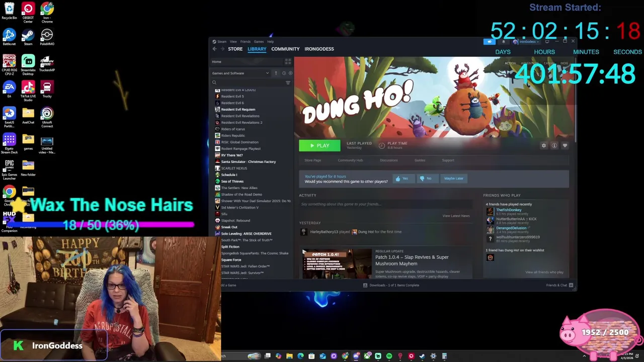Open the Guides link
The image size is (644, 362).
420,160
